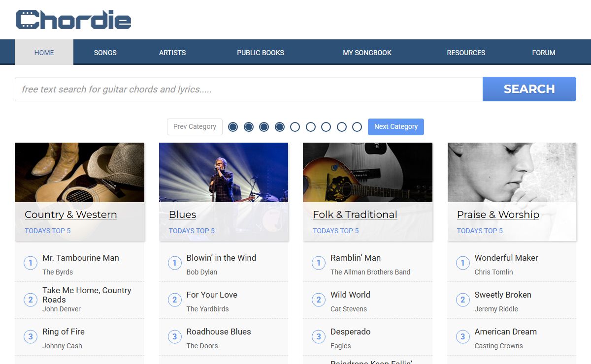Viewport: 591px width, 364px height.
Task: Open My Songbook
Action: [367, 52]
